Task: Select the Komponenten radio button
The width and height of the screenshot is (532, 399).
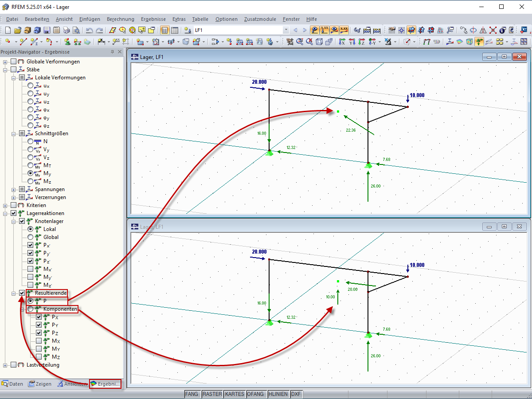Action: [31, 309]
